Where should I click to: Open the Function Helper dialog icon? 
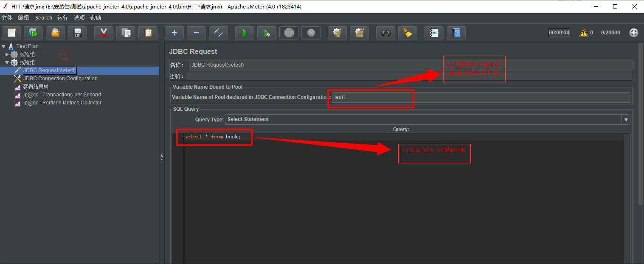coord(434,33)
